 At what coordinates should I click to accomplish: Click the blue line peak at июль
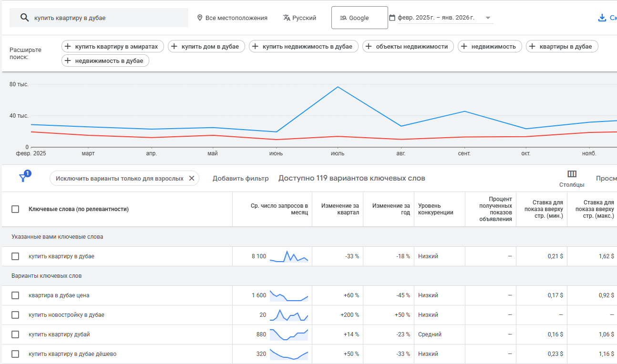338,87
